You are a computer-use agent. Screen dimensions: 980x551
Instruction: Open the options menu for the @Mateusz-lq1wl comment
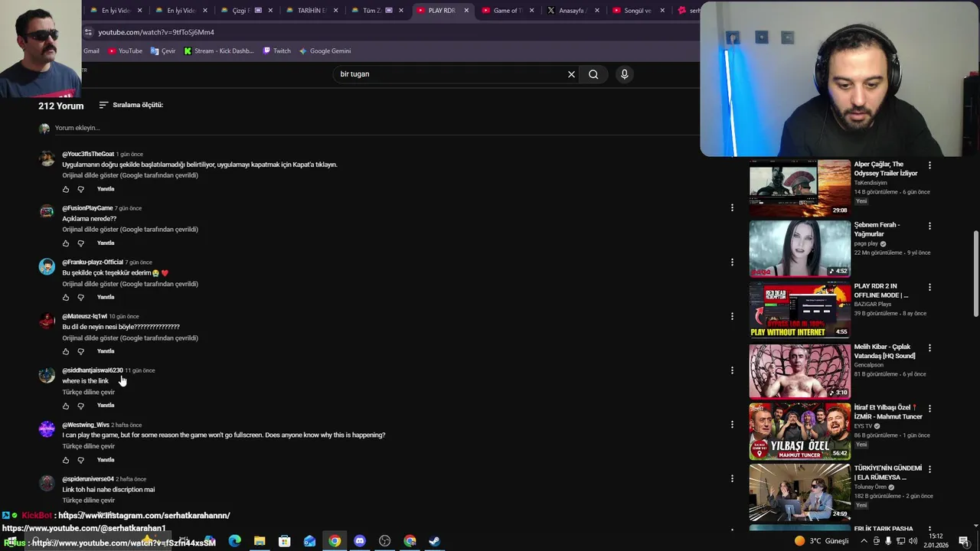click(732, 316)
